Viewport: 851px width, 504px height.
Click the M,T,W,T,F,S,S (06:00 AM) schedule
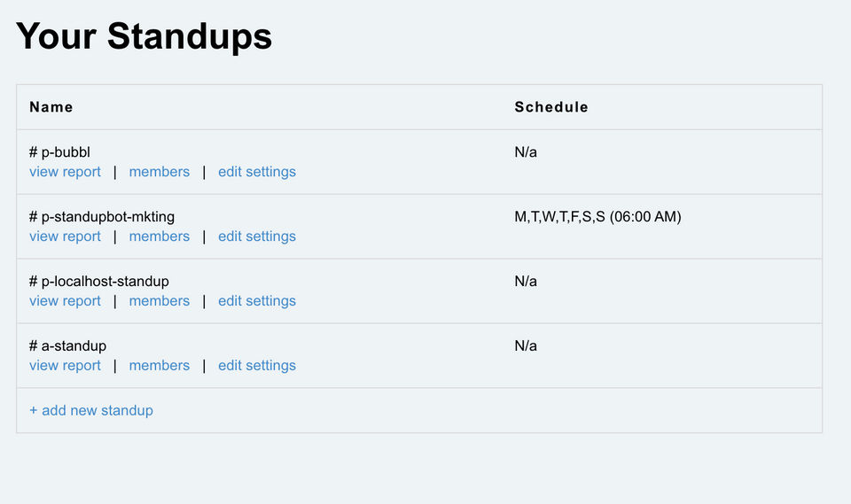pos(597,217)
